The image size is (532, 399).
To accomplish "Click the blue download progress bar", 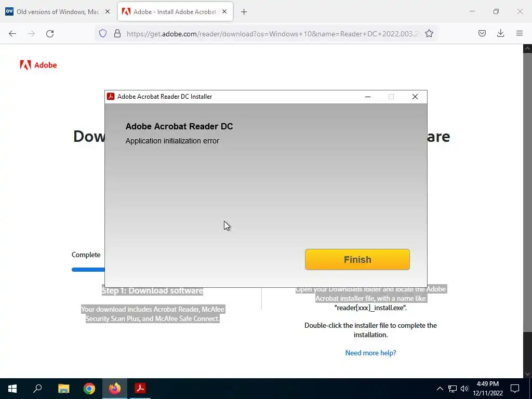I will 88,270.
